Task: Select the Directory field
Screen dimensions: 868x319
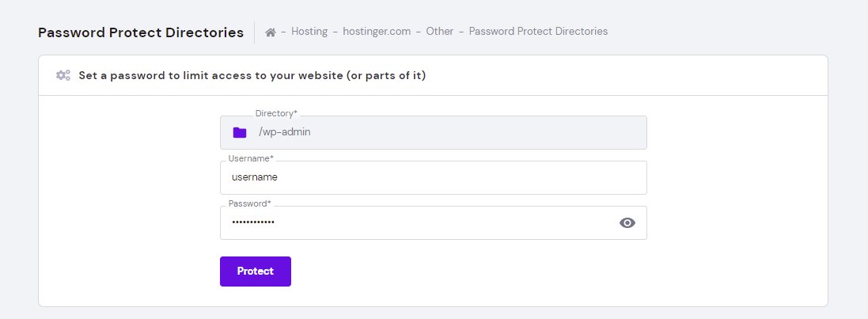Action: coord(433,132)
